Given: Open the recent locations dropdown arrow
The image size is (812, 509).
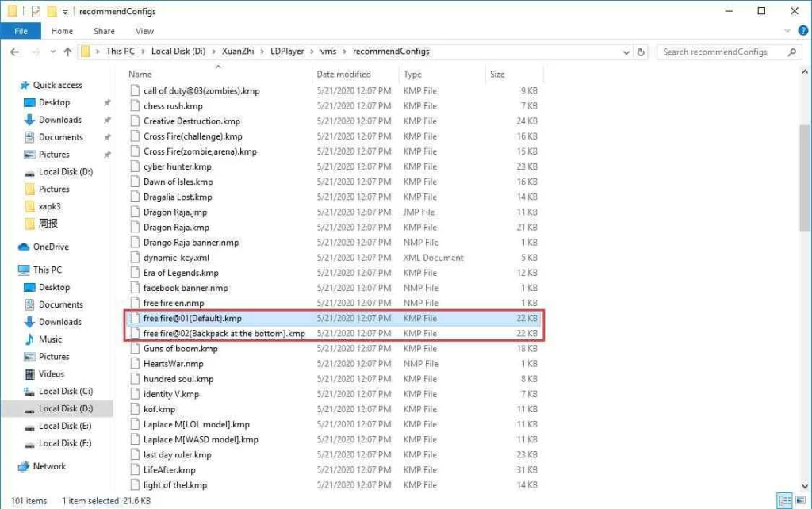Looking at the screenshot, I should coord(52,52).
